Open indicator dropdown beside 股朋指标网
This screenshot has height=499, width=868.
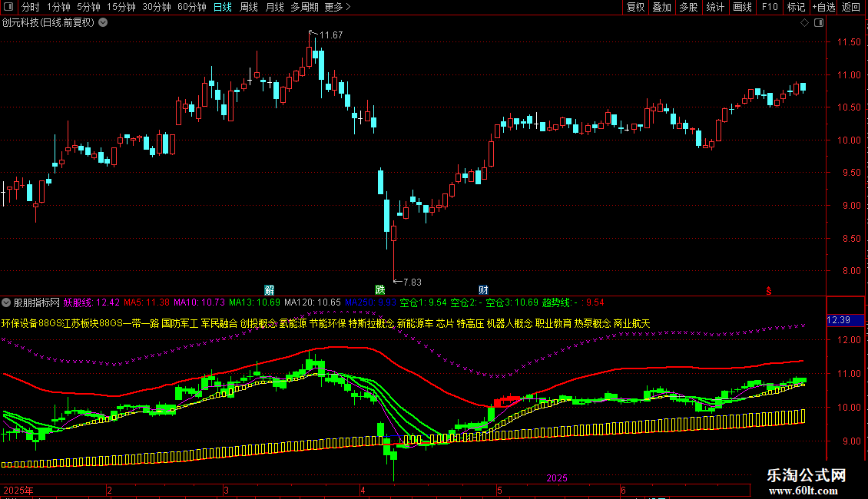[x=6, y=302]
